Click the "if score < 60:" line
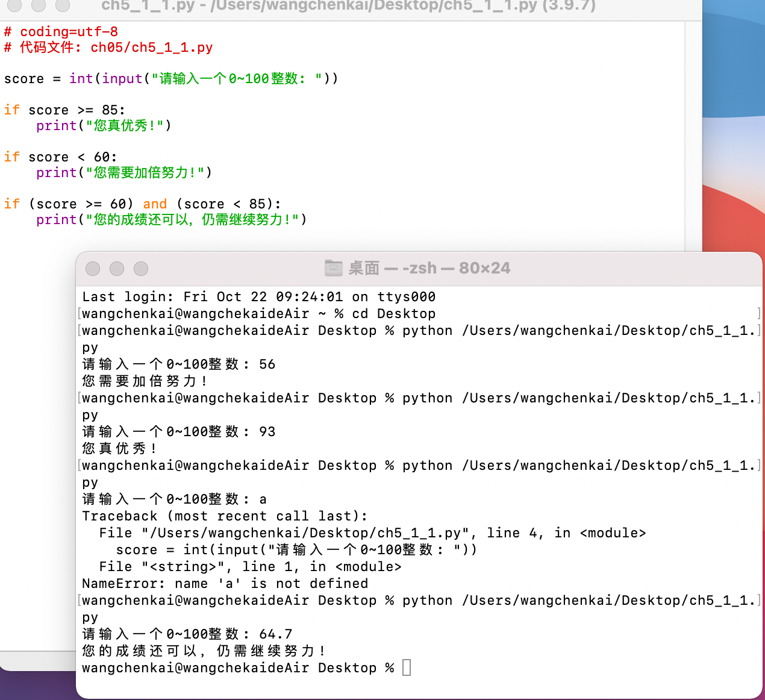Screen dimensions: 765x700 (x=60, y=157)
